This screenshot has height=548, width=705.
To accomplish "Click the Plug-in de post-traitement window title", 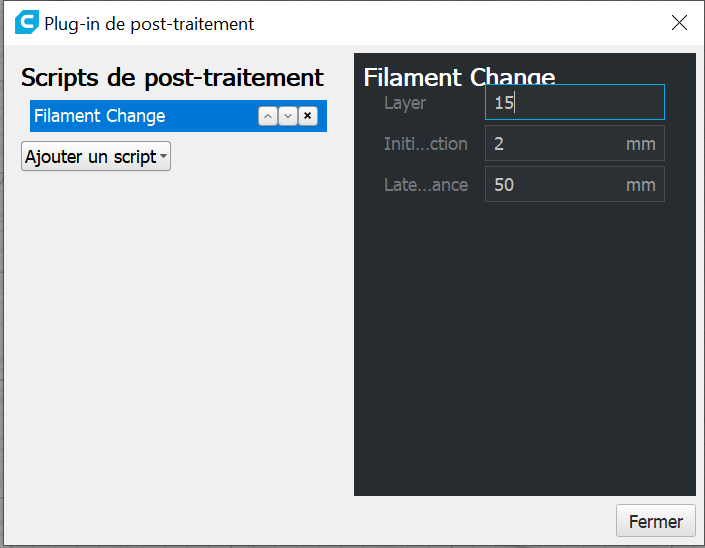I will [x=149, y=24].
